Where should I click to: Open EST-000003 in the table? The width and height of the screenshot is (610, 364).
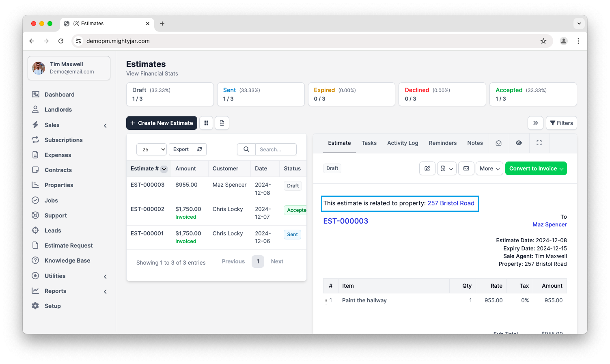click(x=148, y=185)
